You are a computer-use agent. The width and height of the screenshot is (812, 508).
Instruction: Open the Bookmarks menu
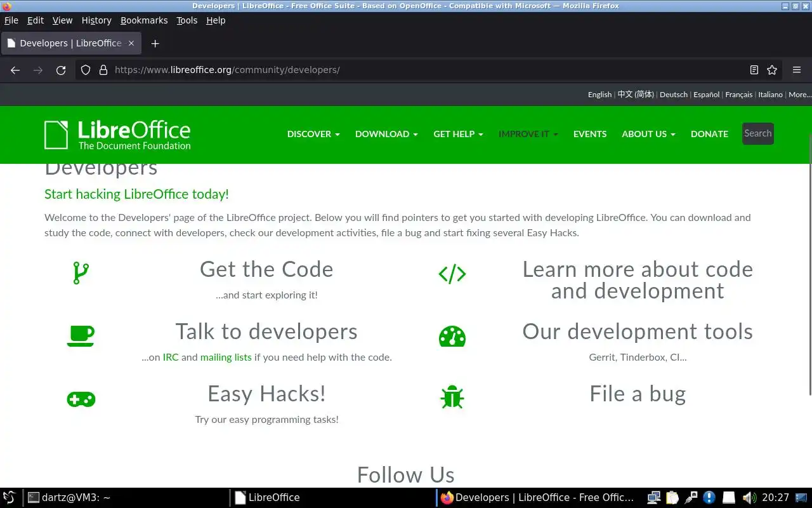tap(144, 20)
